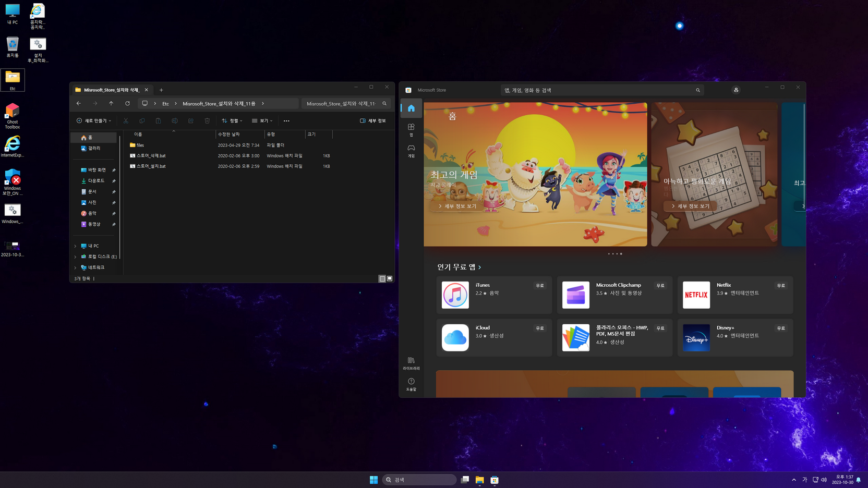Click the Paste clipboard icon in Explorer toolbar
The height and width of the screenshot is (488, 868).
158,120
